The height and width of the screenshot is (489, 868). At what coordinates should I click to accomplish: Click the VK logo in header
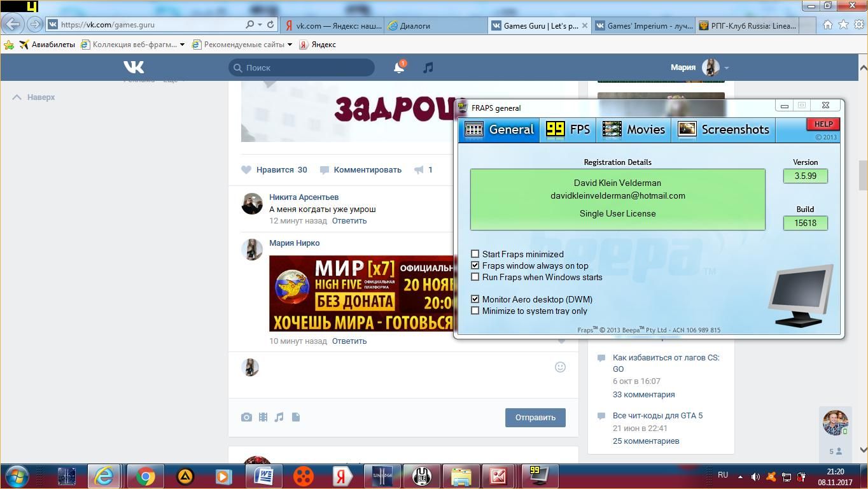click(134, 67)
